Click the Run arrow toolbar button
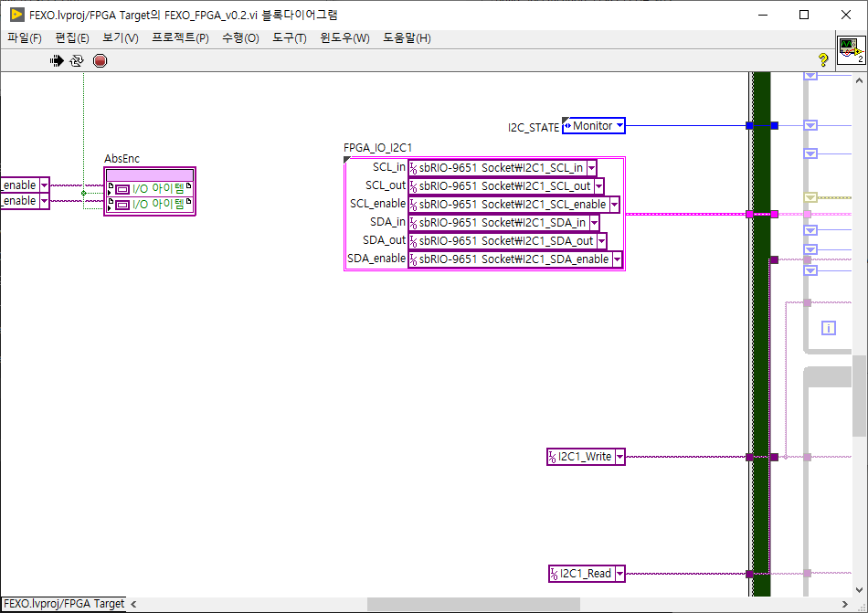The height and width of the screenshot is (613, 868). (x=57, y=61)
